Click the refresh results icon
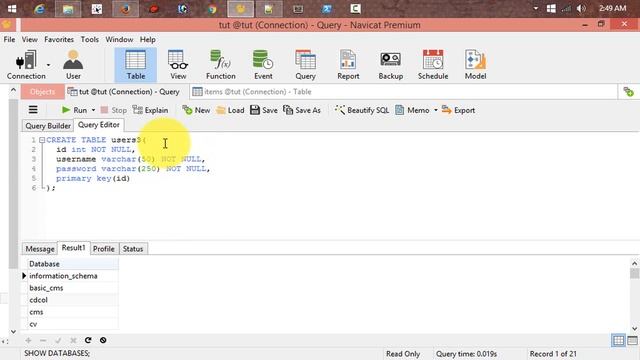Image resolution: width=640 pixels, height=360 pixels. click(88, 340)
